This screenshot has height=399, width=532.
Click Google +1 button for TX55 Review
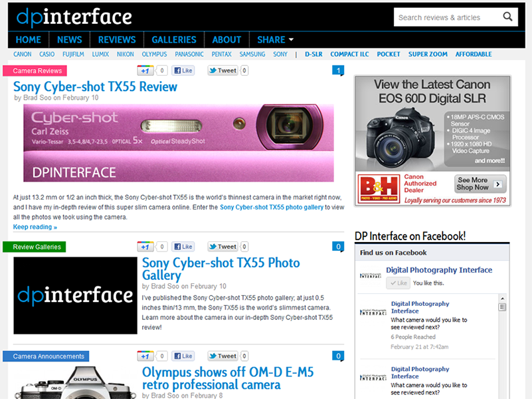[x=145, y=70]
